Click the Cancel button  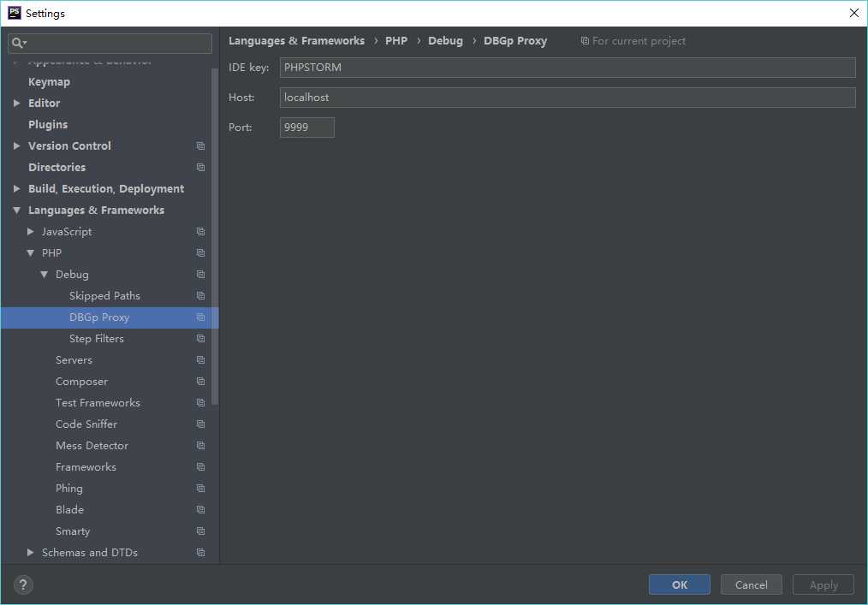(752, 584)
